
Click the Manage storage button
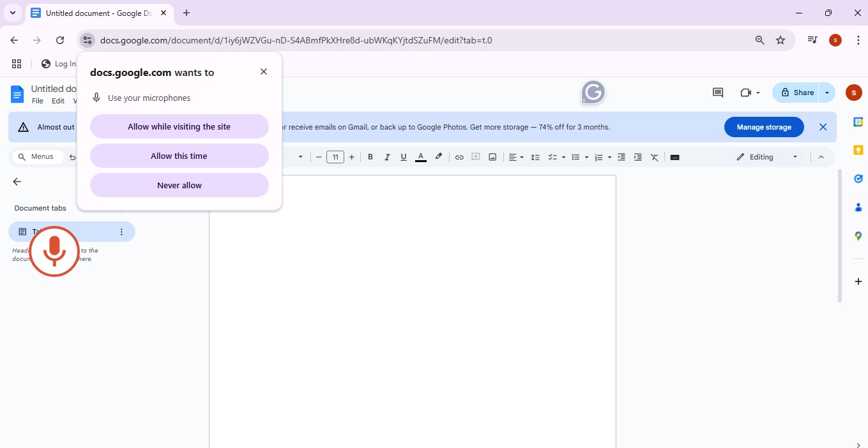tap(764, 127)
